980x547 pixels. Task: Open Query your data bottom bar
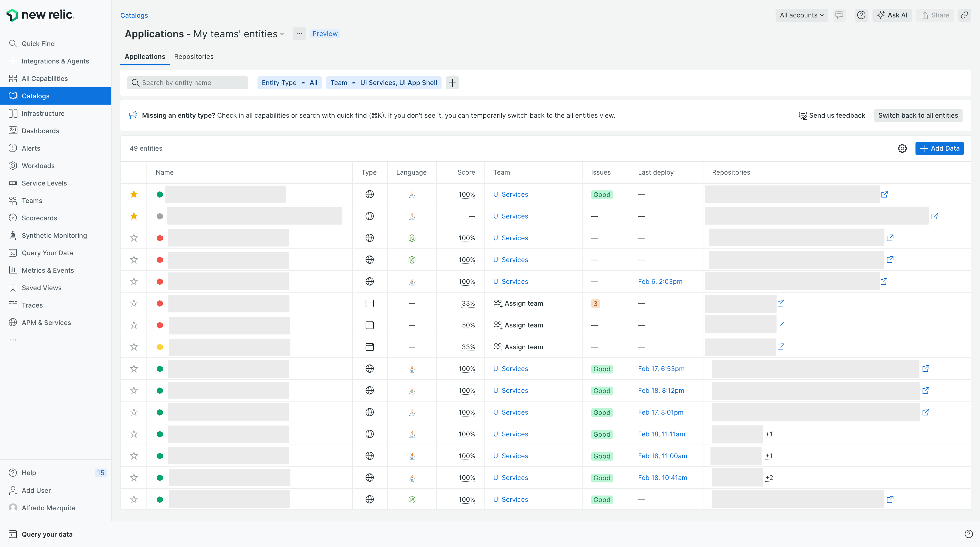[41, 534]
